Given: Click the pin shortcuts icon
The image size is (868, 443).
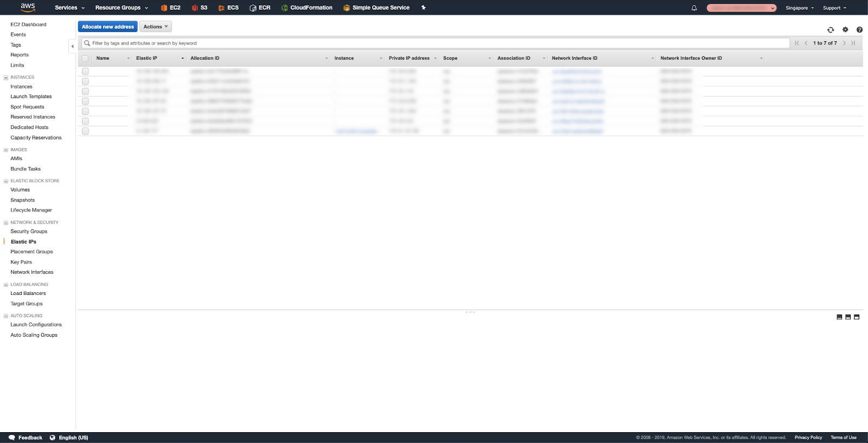Looking at the screenshot, I should coord(424,8).
